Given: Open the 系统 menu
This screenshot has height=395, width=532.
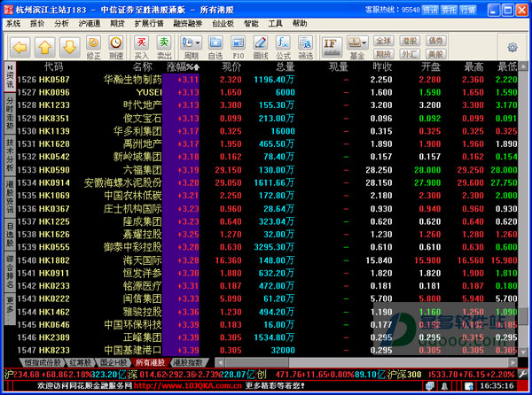Looking at the screenshot, I should click(x=13, y=23).
